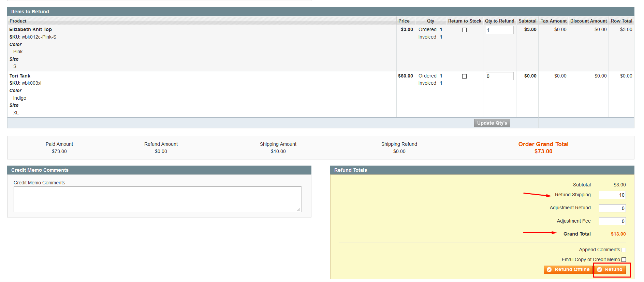
Task: Click the Adjustment Fee input box
Action: [x=612, y=221]
